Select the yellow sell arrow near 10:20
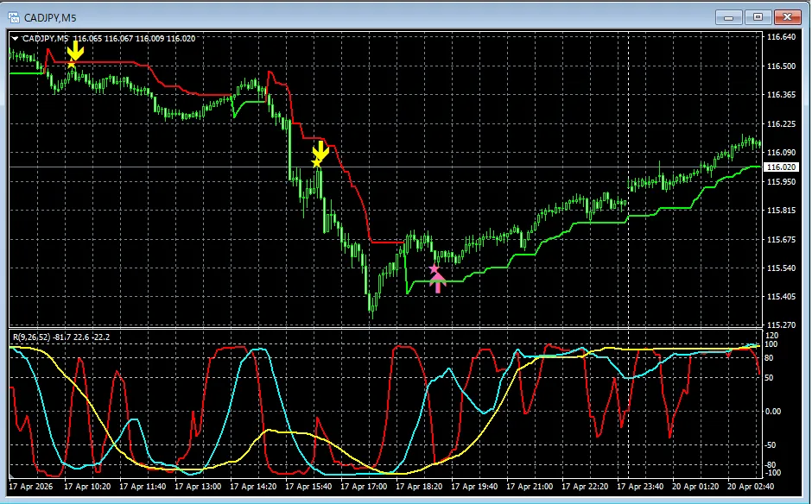 (75, 50)
